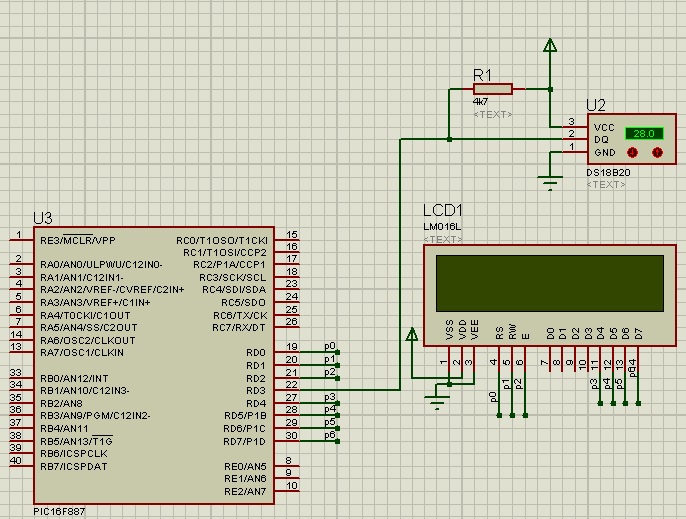Select the PIC16F887 part name label
The height and width of the screenshot is (519, 686).
click(x=59, y=511)
